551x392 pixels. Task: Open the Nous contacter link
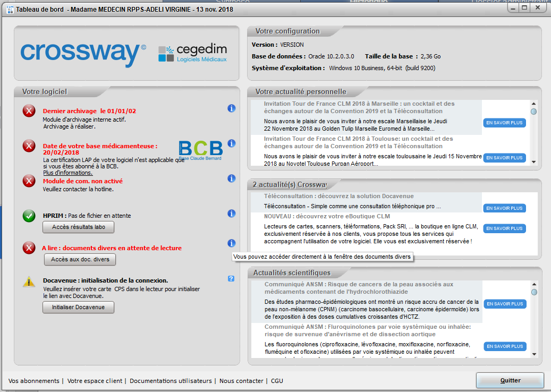[x=241, y=381]
